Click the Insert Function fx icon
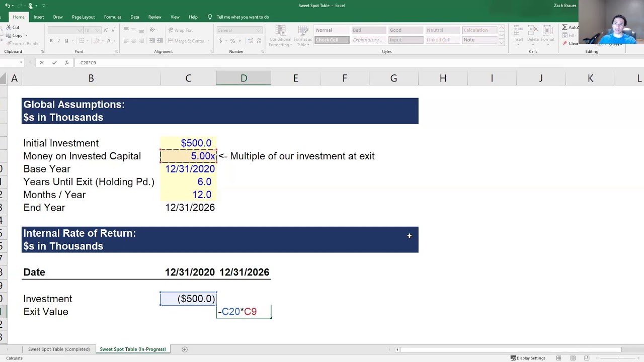Image resolution: width=644 pixels, height=362 pixels. 66,63
